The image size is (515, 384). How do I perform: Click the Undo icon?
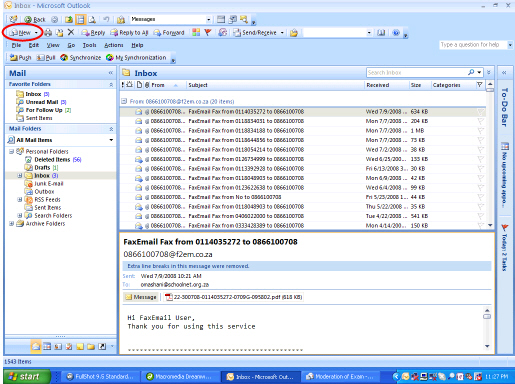click(x=106, y=19)
